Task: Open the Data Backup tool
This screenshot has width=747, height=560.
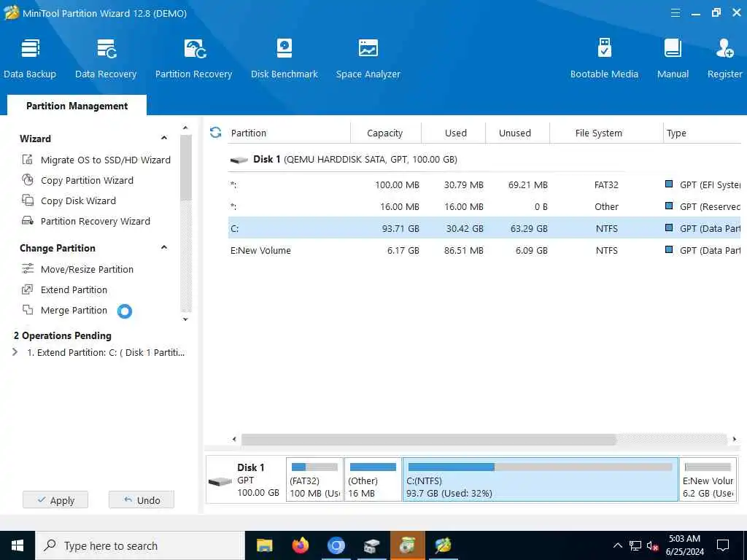Action: 30,58
